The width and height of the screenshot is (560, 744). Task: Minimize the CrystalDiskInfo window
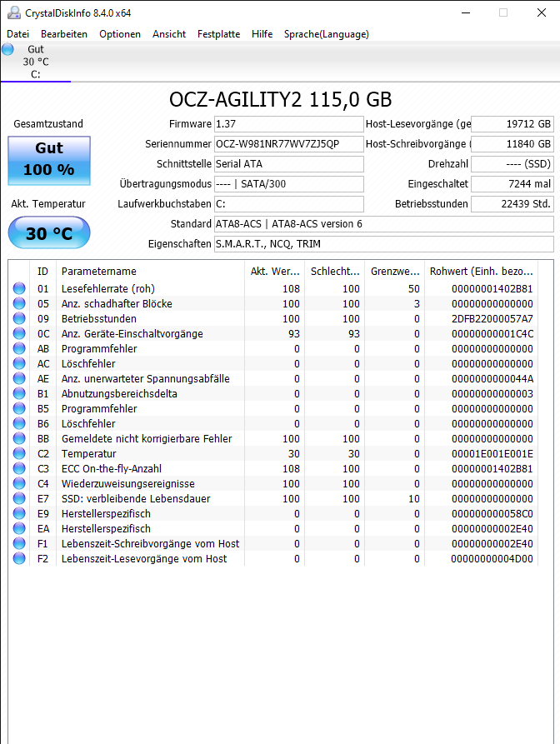[x=466, y=12]
